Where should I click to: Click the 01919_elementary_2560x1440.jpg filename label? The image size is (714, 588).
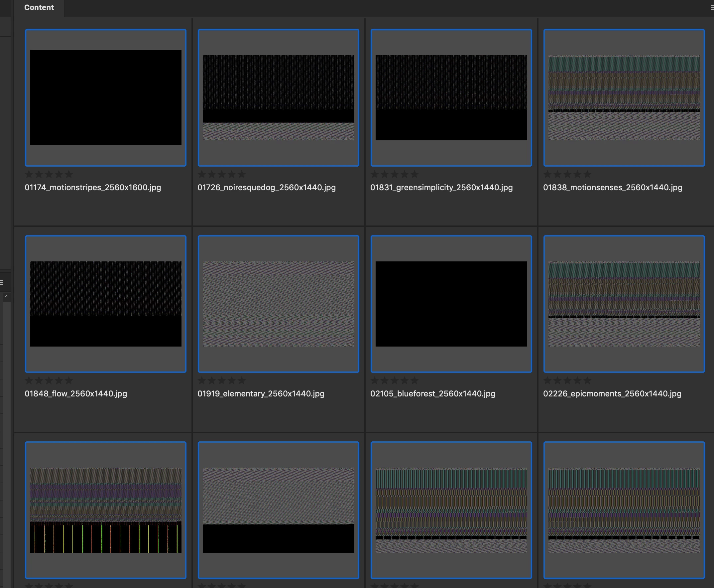pos(261,393)
